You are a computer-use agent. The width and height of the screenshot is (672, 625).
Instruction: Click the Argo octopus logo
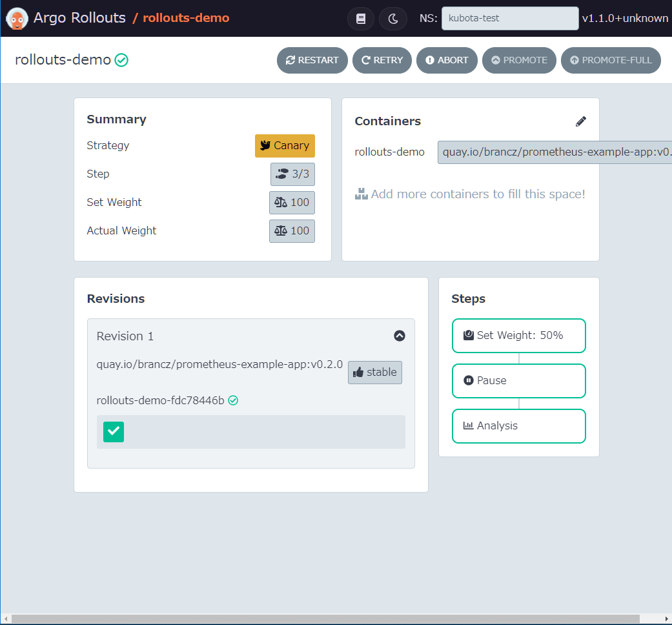17,19
